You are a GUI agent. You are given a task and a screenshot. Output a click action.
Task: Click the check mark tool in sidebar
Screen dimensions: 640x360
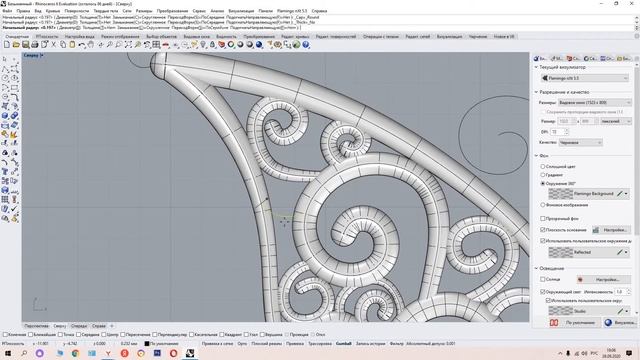pyautogui.click(x=15, y=209)
